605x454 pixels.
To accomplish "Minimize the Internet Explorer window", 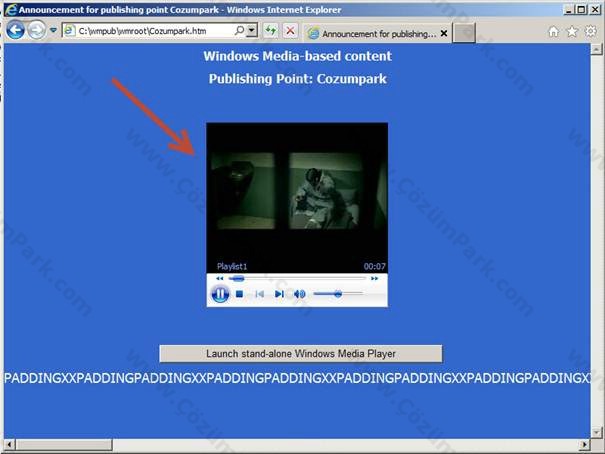I will click(569, 10).
